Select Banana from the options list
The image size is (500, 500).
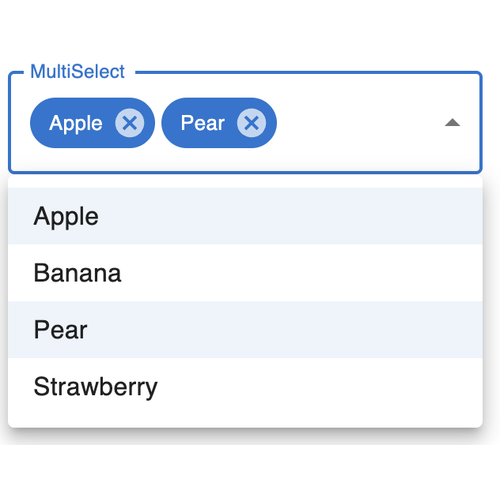point(245,273)
